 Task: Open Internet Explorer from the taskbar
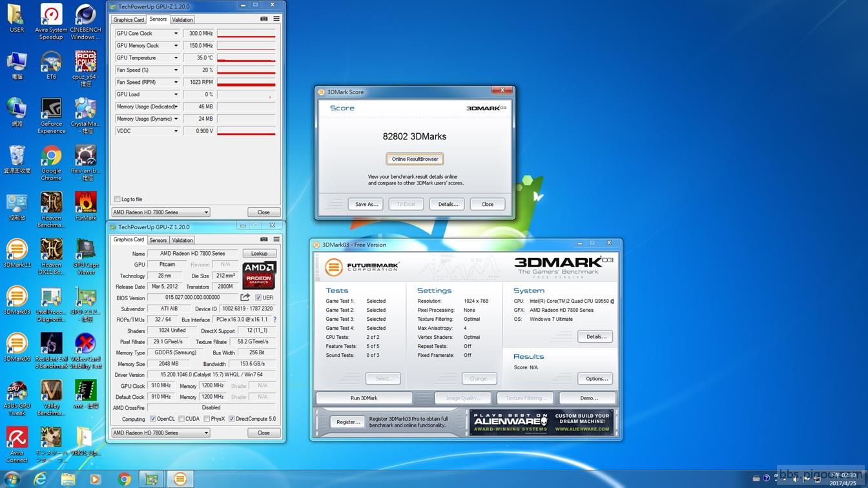(x=40, y=479)
